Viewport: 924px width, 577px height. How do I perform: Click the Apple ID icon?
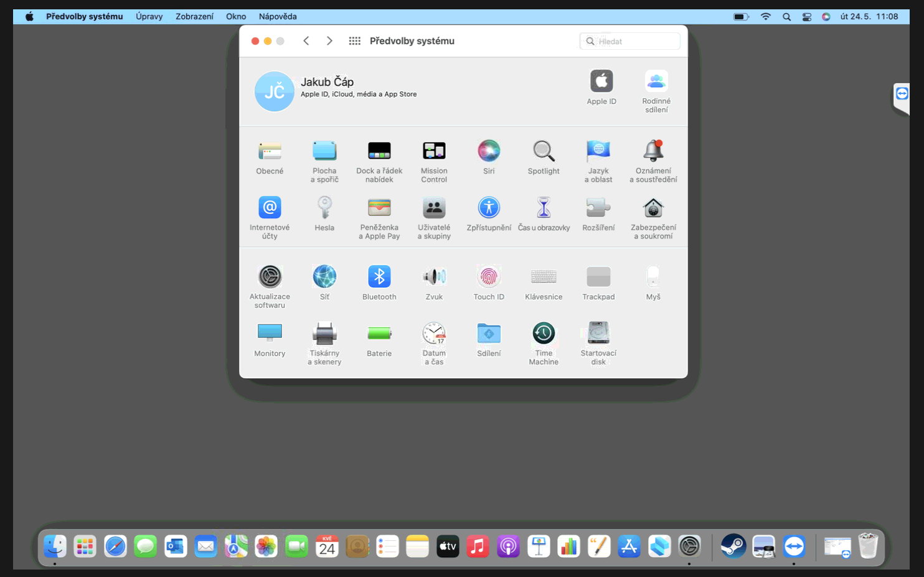tap(601, 82)
